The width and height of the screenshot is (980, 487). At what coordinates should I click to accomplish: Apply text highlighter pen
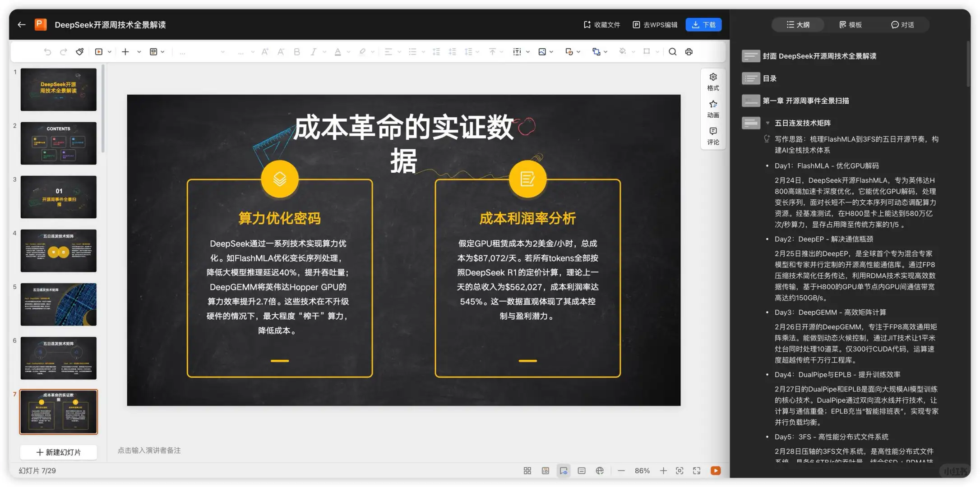pos(362,52)
